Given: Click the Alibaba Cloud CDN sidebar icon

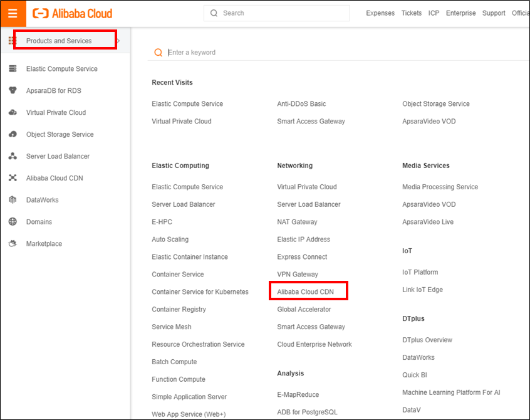Looking at the screenshot, I should coord(13,178).
